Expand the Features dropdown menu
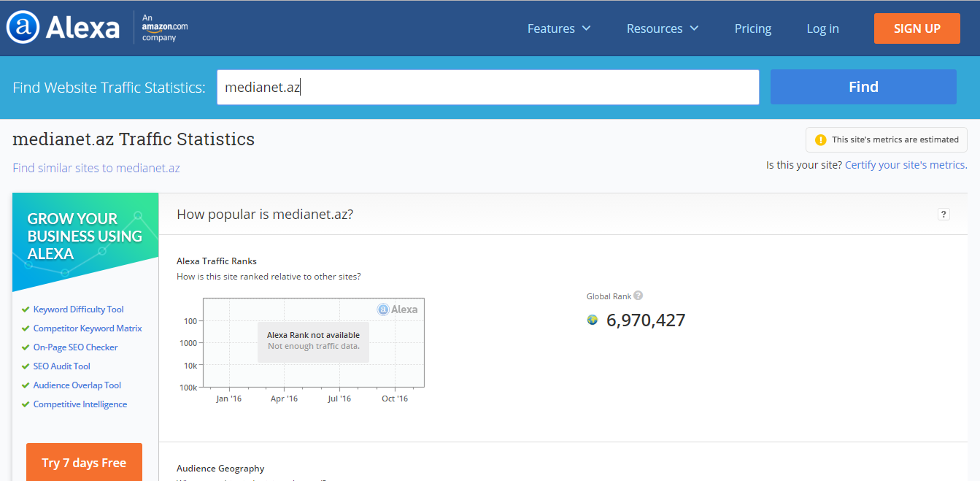Viewport: 980px width, 481px height. pos(559,28)
